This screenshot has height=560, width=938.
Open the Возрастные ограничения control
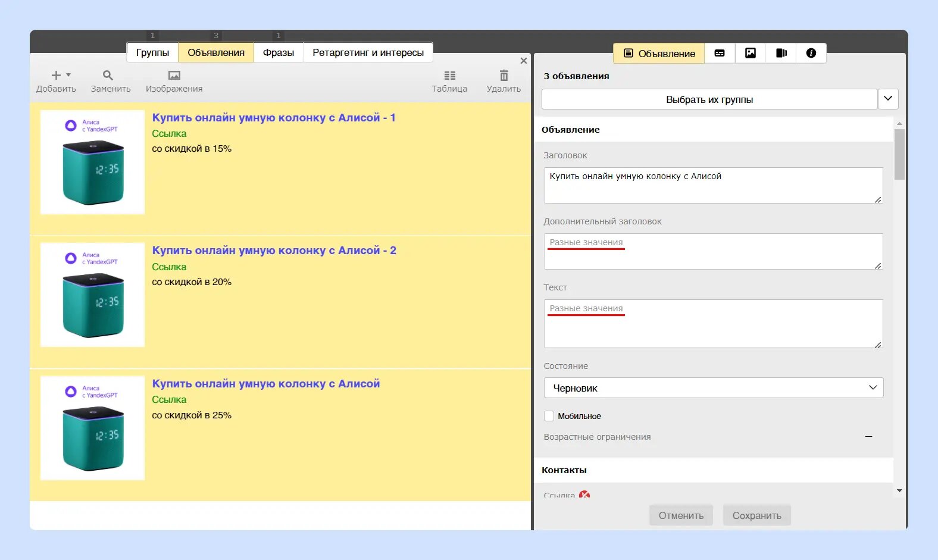tap(868, 437)
